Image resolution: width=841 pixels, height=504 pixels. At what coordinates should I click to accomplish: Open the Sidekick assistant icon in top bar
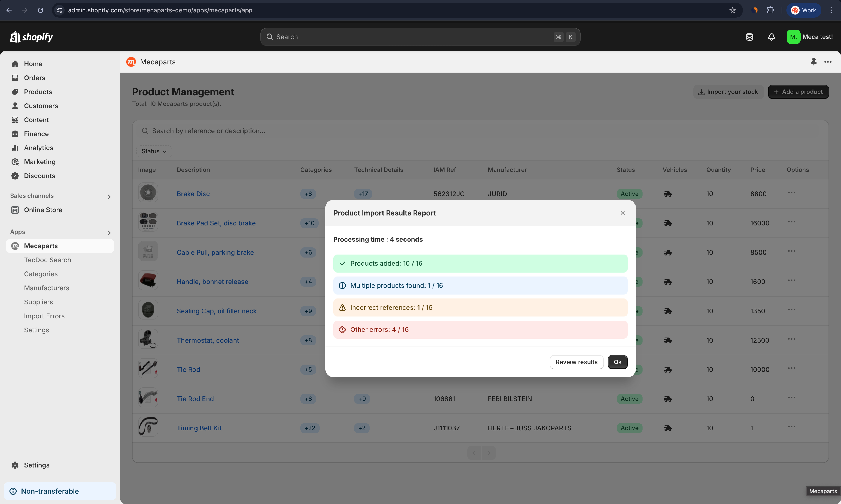point(749,37)
